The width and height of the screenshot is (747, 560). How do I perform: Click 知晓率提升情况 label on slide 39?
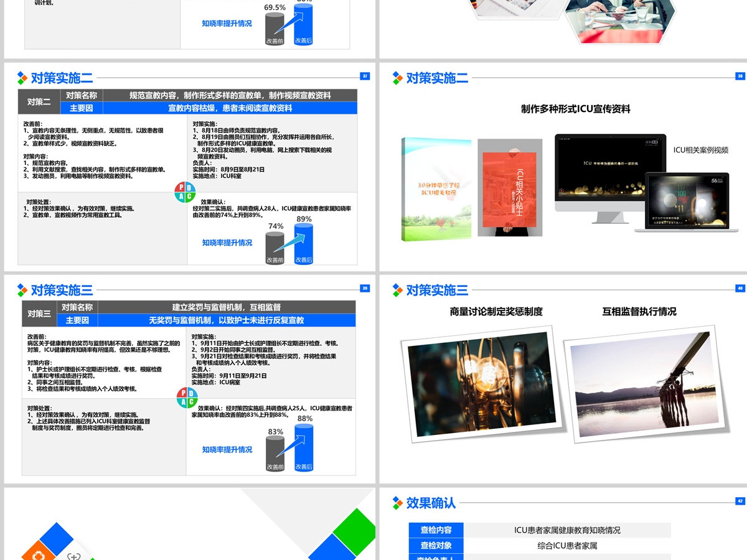pos(227,449)
